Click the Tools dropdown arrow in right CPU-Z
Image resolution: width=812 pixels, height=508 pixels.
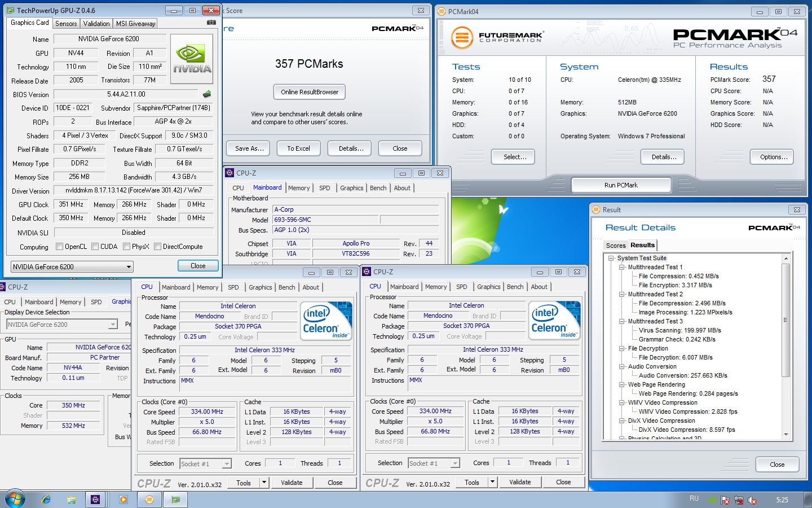pyautogui.click(x=492, y=482)
